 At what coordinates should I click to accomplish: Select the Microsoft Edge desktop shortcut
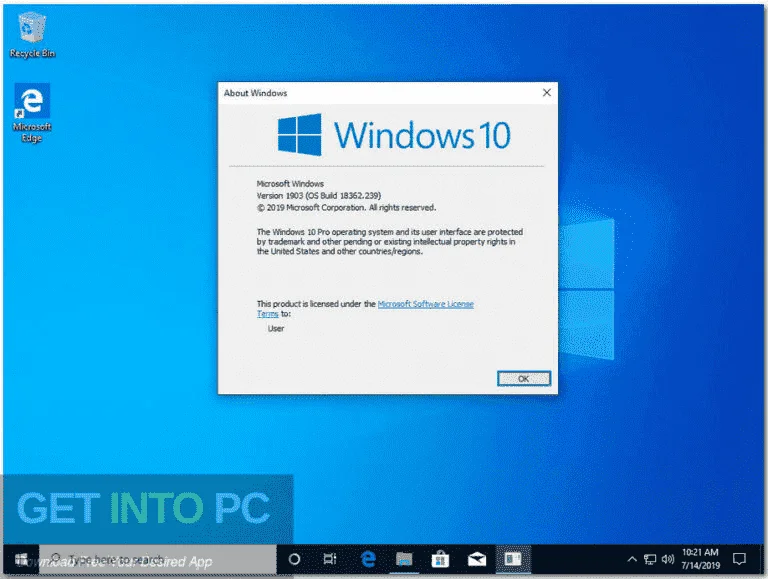click(x=32, y=113)
